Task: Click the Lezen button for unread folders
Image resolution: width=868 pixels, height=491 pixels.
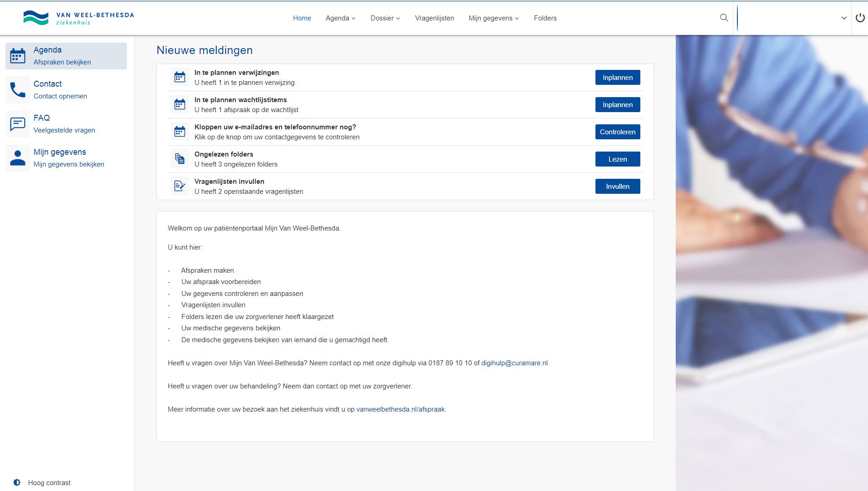Action: 618,159
